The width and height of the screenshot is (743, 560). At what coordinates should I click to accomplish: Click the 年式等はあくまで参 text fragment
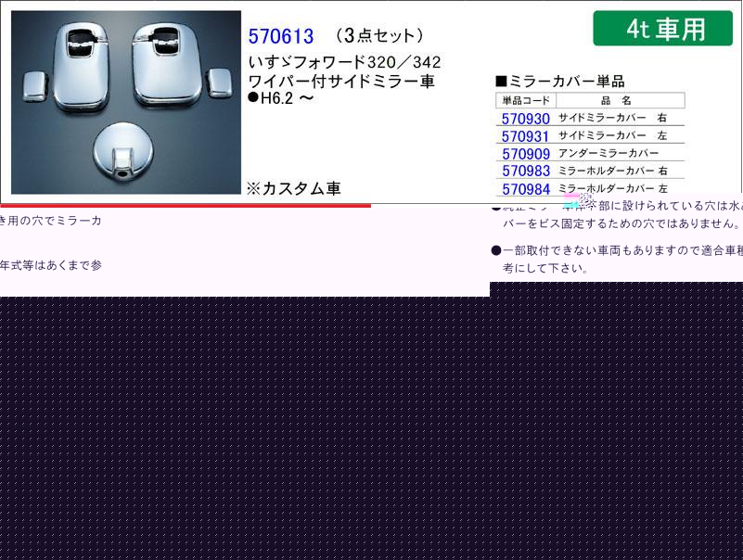(x=51, y=265)
